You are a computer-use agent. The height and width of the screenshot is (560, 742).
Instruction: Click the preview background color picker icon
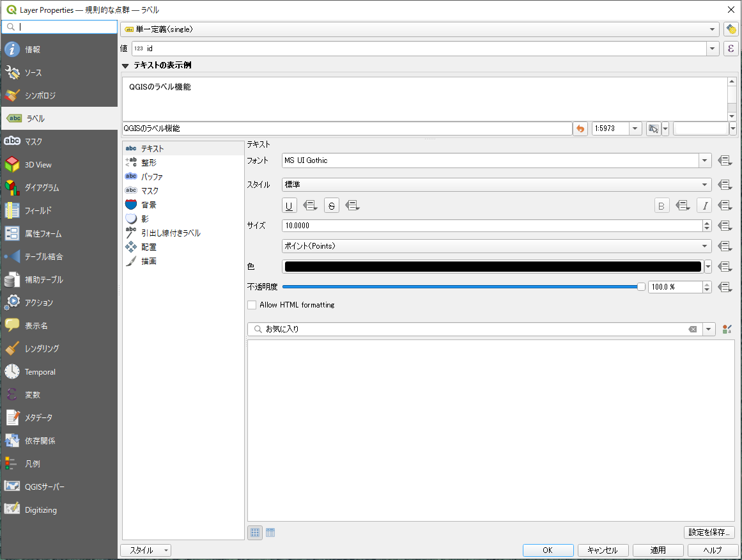(x=654, y=128)
